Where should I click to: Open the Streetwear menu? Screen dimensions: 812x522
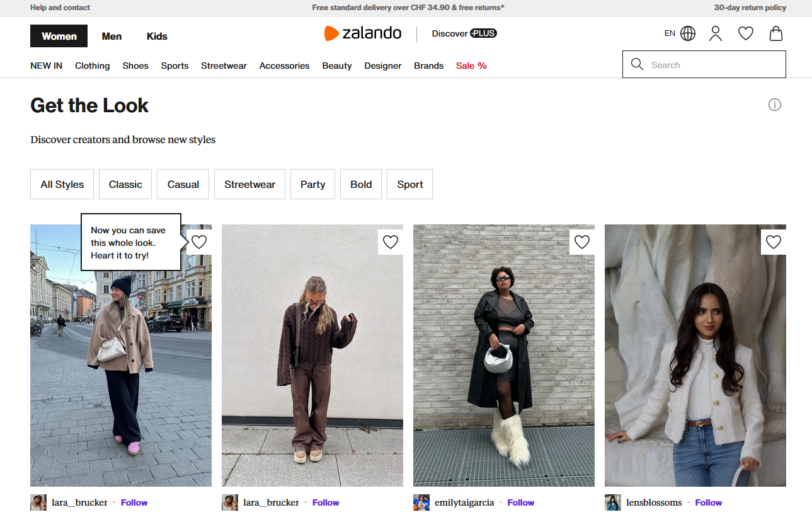[224, 66]
